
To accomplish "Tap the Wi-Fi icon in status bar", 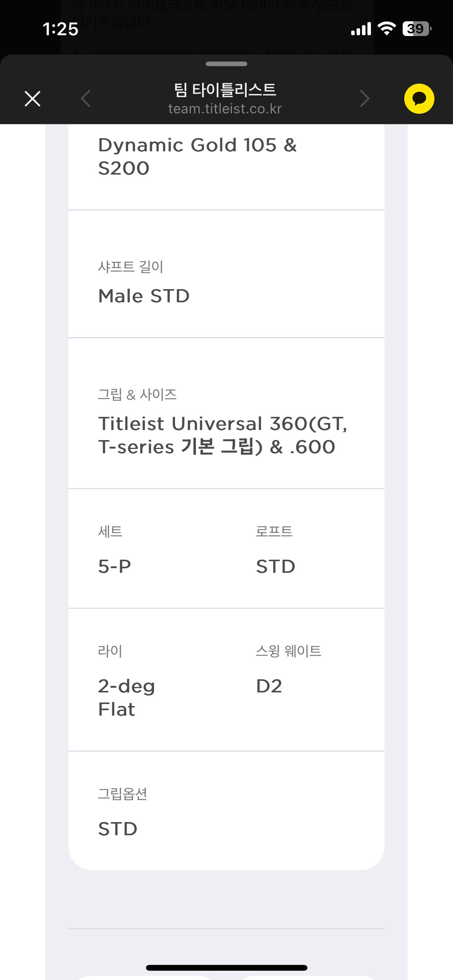I will (386, 29).
